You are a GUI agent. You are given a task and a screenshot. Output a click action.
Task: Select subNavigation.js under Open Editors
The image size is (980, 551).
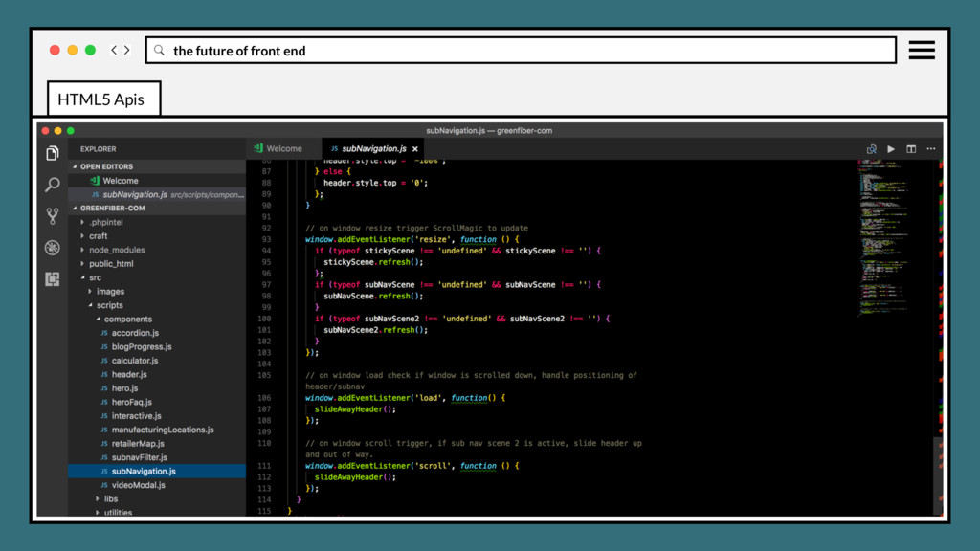pyautogui.click(x=157, y=194)
